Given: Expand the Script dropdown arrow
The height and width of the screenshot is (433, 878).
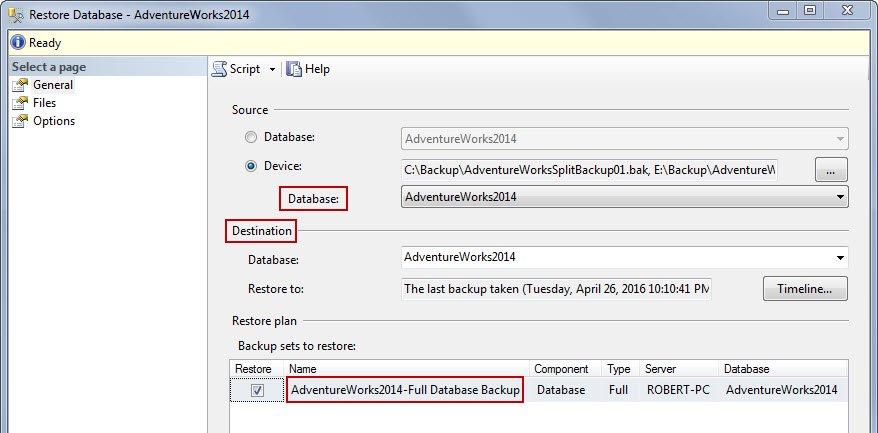Looking at the screenshot, I should [x=272, y=69].
